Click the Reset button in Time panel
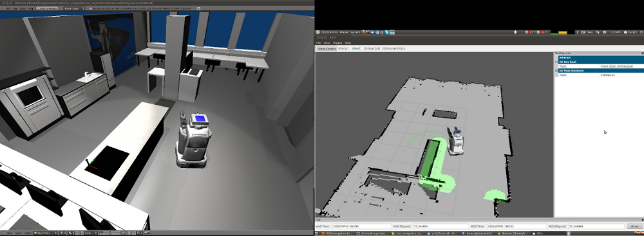This screenshot has width=644, height=236. 634,226
